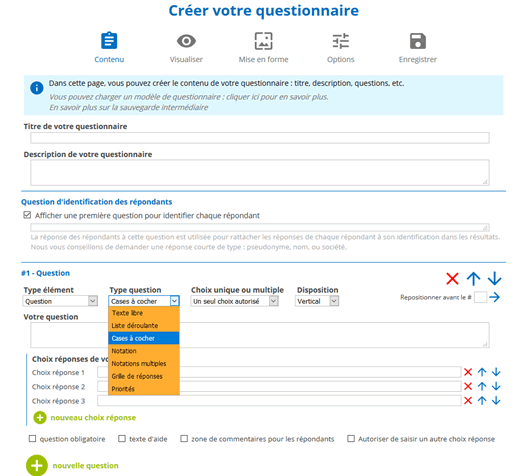
Task: Delete Choix réponse 3 red cross
Action: [x=468, y=401]
